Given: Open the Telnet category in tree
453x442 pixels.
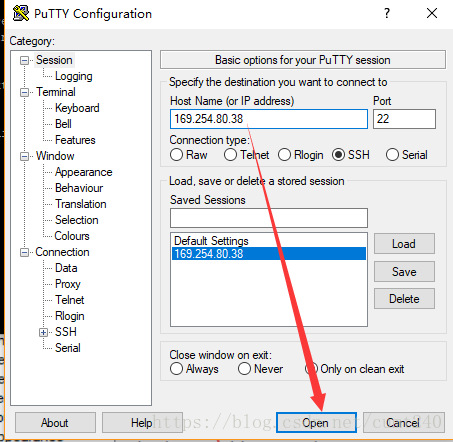Looking at the screenshot, I should tap(69, 300).
